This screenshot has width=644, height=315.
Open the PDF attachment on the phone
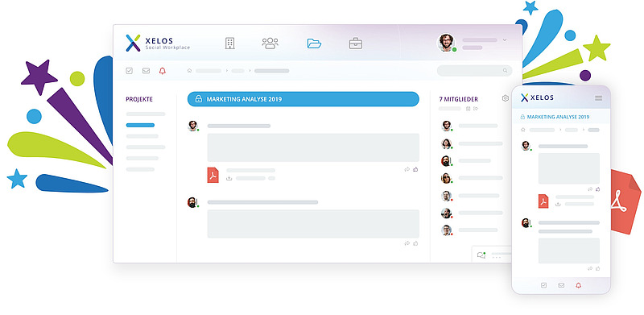pyautogui.click(x=543, y=201)
